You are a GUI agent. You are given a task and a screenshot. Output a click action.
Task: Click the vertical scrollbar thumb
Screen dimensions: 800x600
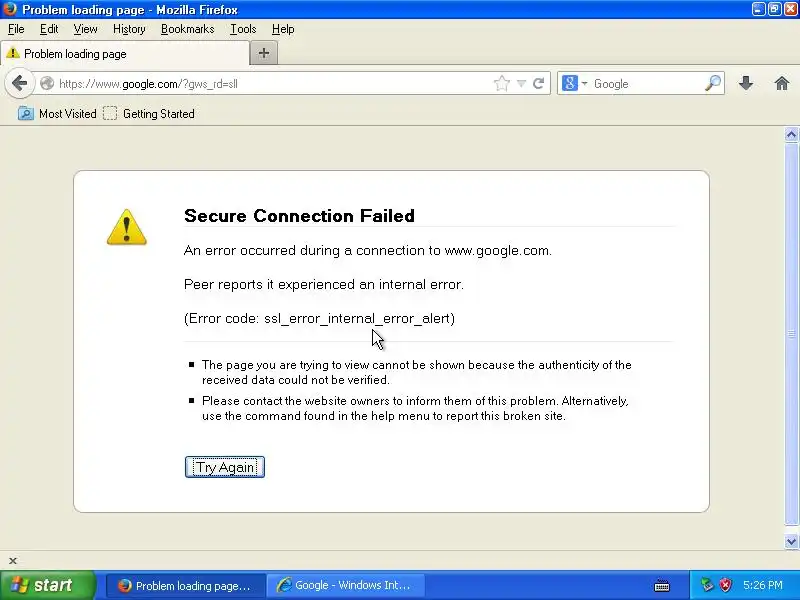[791, 334]
